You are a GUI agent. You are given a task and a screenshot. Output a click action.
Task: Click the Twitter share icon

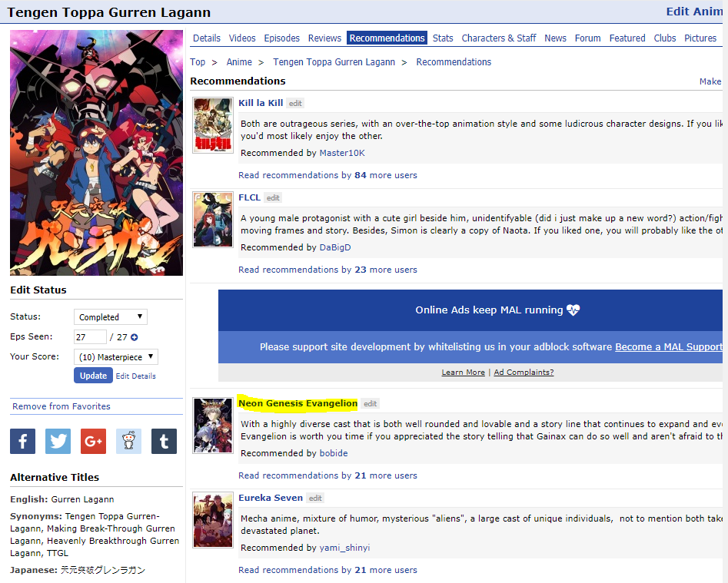(58, 441)
